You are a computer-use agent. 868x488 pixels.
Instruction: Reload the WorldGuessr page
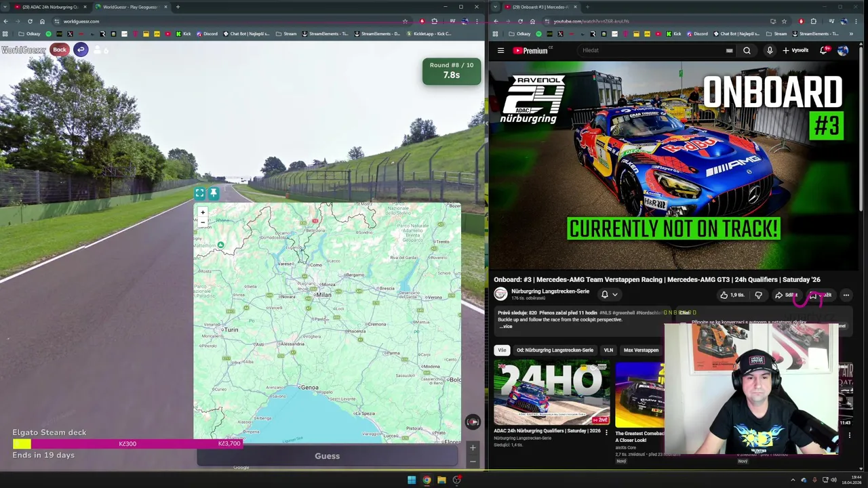tap(30, 21)
